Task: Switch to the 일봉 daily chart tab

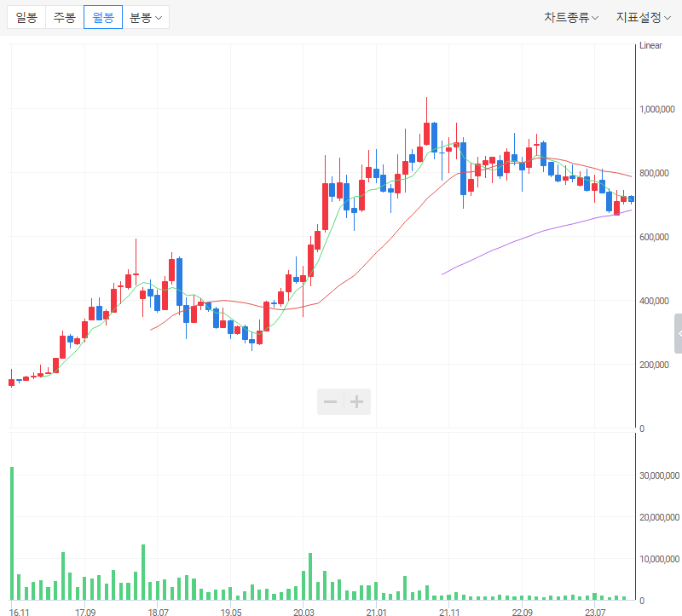Action: point(26,17)
